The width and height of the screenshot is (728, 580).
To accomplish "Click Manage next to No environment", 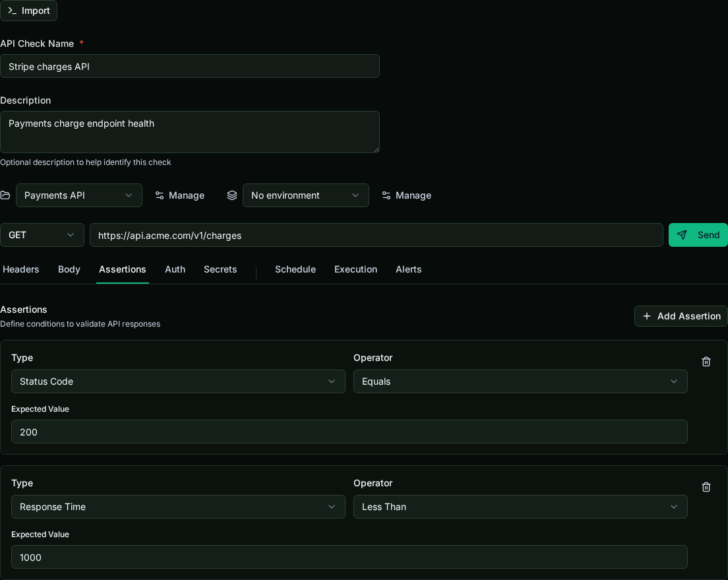I will tap(406, 195).
